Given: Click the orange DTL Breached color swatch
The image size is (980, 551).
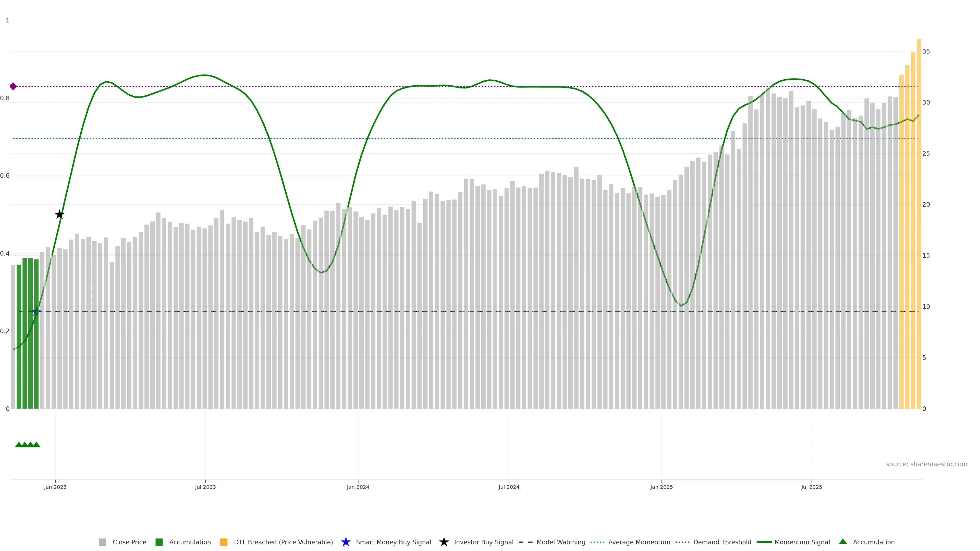Looking at the screenshot, I should tap(224, 542).
